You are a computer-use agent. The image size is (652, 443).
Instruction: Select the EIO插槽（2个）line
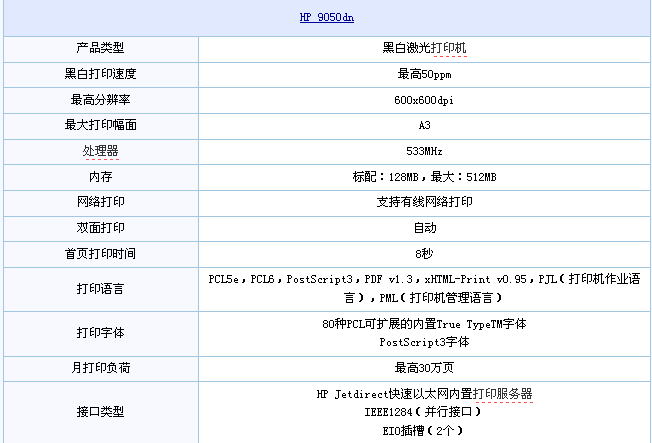(424, 431)
